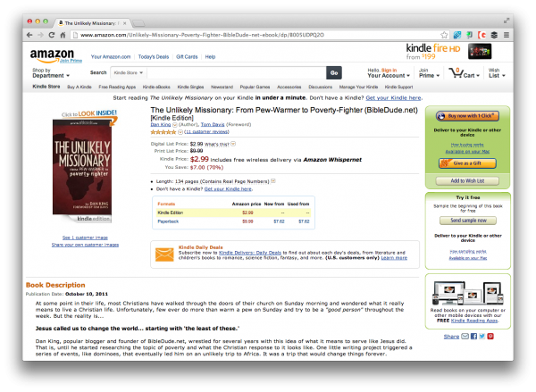Go to browser home icon
Image resolution: width=536 pixels, height=392 pixels.
63,35
